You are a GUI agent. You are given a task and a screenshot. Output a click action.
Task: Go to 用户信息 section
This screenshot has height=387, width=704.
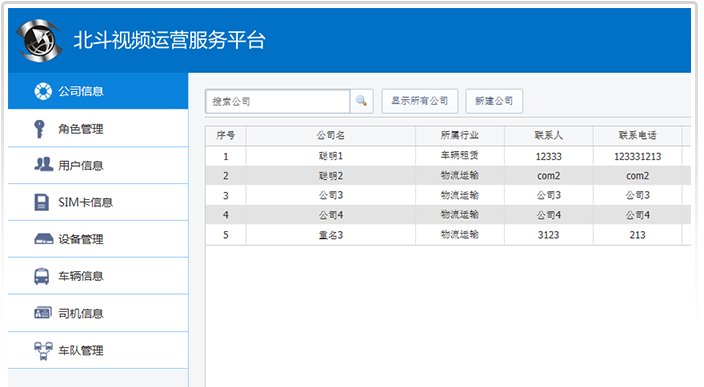click(x=98, y=165)
